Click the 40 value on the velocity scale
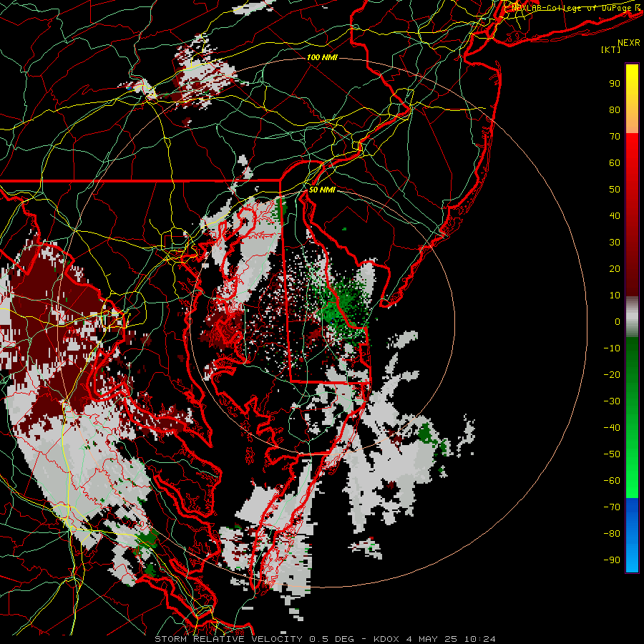Screen dimensions: 644x644 pyautogui.click(x=615, y=216)
